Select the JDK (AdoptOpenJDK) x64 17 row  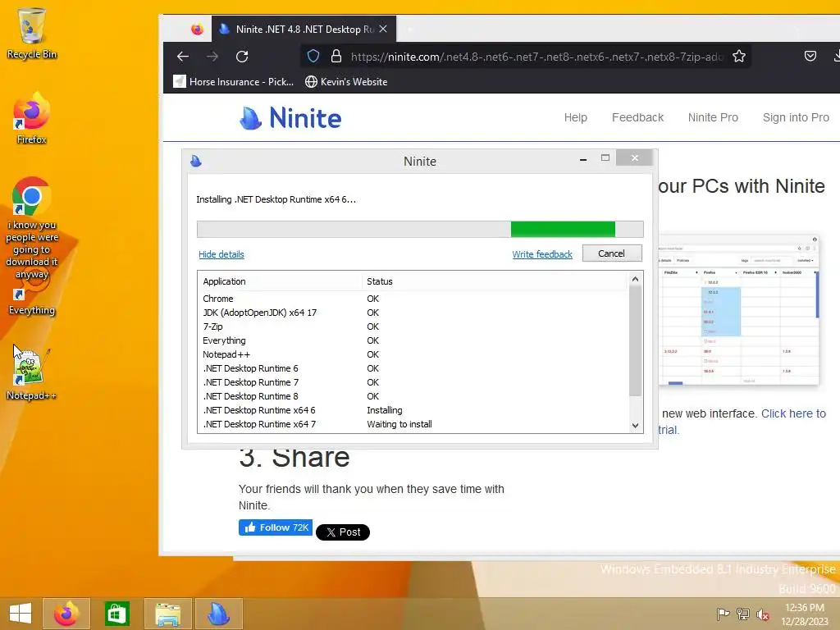(413, 313)
